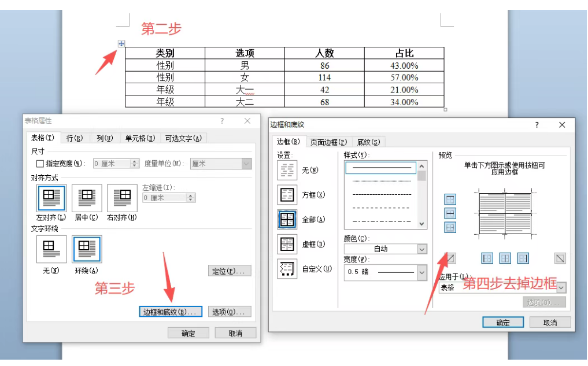Click Options button in Table Properties
Image resolution: width=588 pixels, height=366 pixels.
[230, 312]
